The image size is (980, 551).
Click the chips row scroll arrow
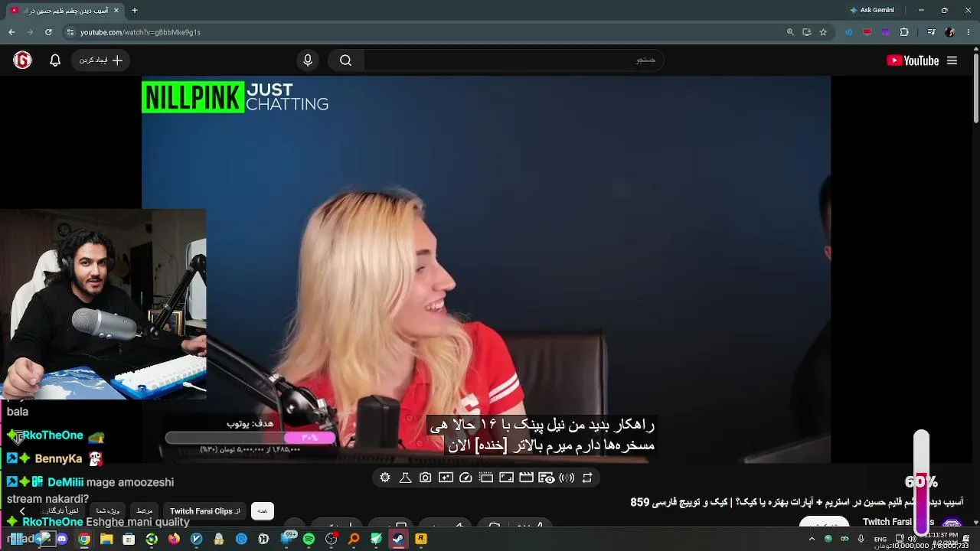click(x=22, y=510)
